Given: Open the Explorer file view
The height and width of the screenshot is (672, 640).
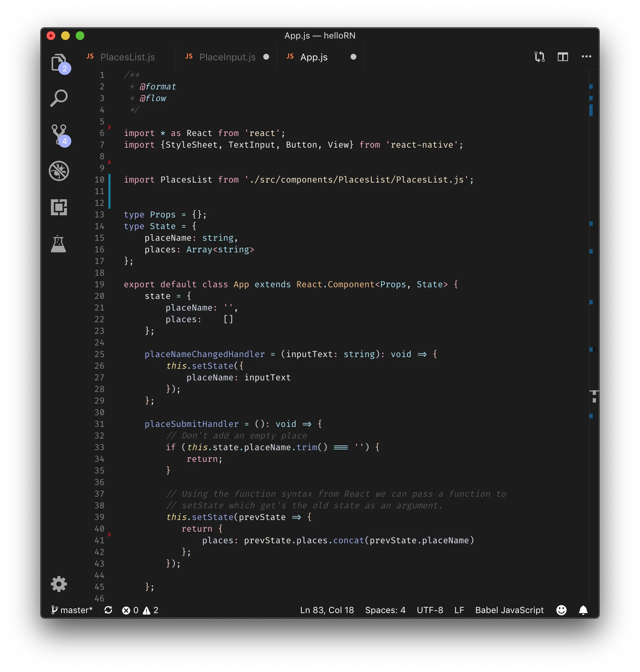Looking at the screenshot, I should click(59, 63).
